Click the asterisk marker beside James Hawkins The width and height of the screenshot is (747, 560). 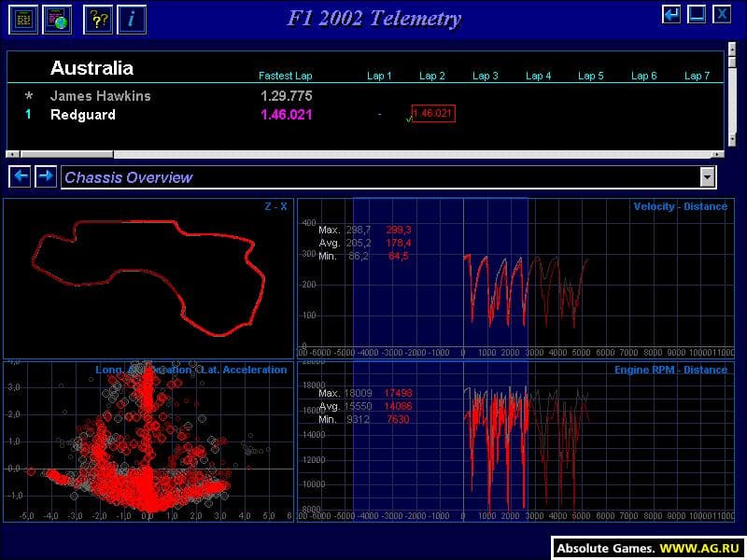pyautogui.click(x=29, y=97)
